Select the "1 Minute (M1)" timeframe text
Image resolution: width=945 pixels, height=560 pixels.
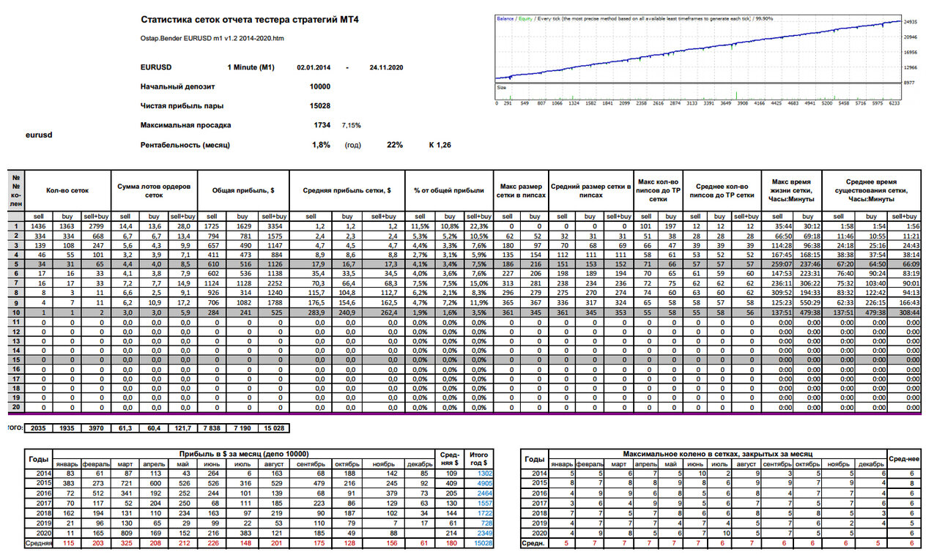(x=251, y=67)
